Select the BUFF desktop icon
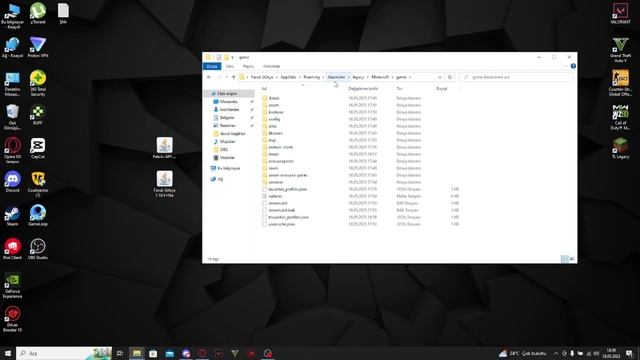The height and width of the screenshot is (360, 640). click(x=38, y=114)
